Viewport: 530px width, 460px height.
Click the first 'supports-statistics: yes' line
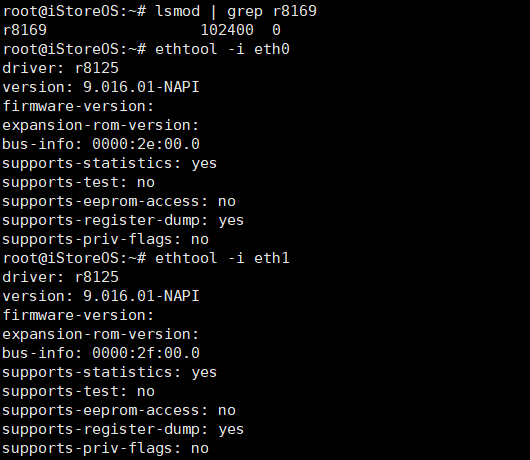110,164
